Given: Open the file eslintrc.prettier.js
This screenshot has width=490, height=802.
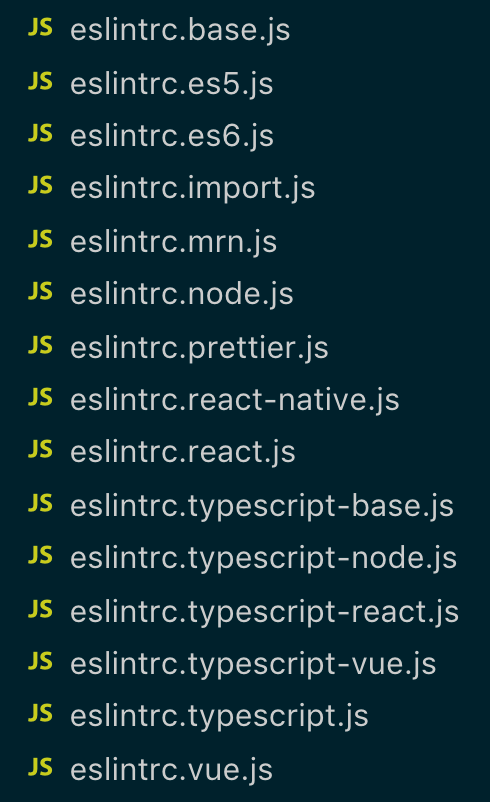Looking at the screenshot, I should (x=199, y=348).
